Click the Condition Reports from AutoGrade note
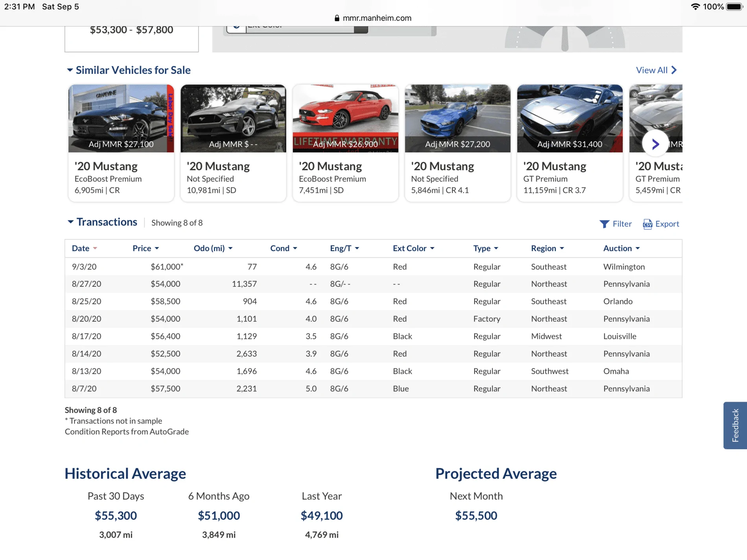Screen dimensions: 747x560 127,431
